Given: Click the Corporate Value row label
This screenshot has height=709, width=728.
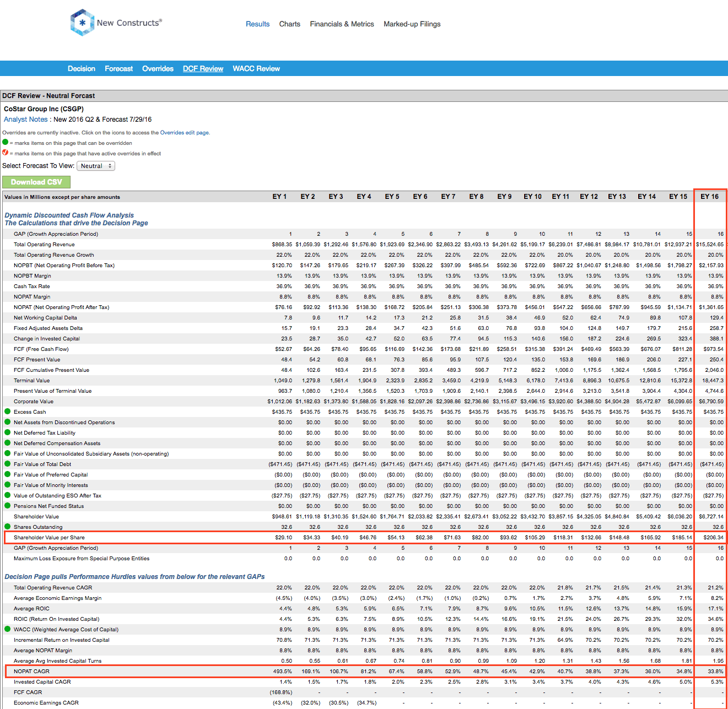Looking at the screenshot, I should pos(34,402).
